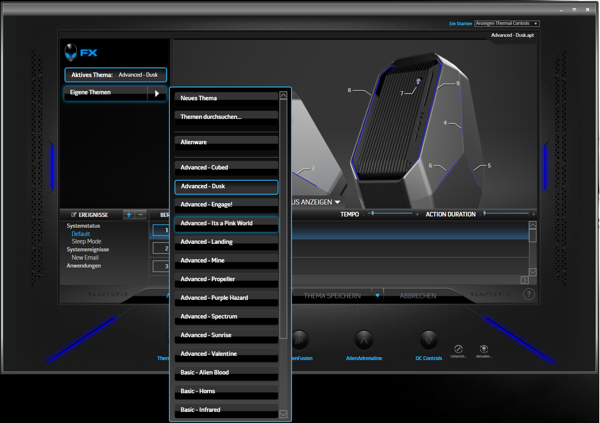Click the edit icon beside EREIGNISSE
Viewport: 600px width, 423px height.
(x=74, y=215)
